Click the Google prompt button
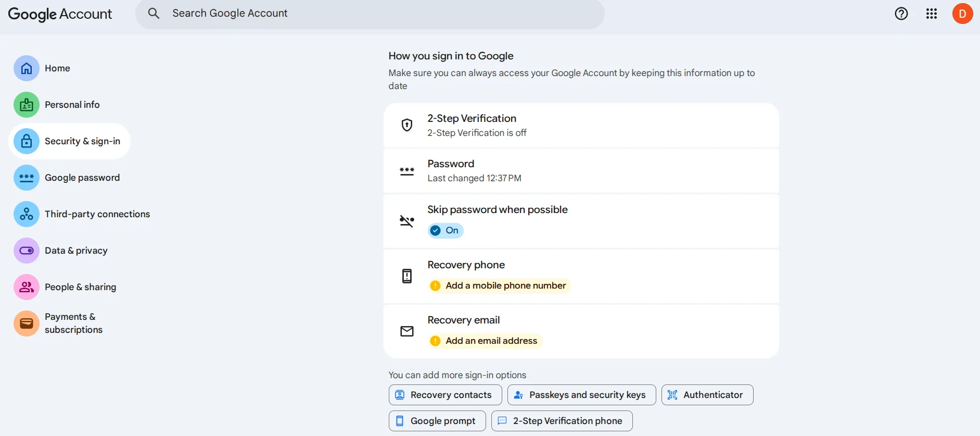 pos(437,421)
